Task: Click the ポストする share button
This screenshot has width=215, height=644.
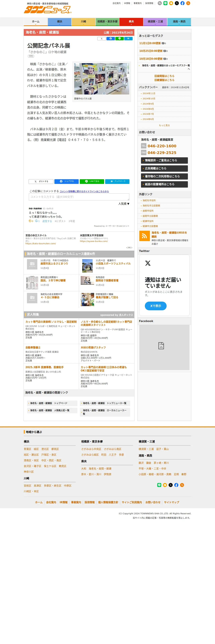Action: (41, 182)
